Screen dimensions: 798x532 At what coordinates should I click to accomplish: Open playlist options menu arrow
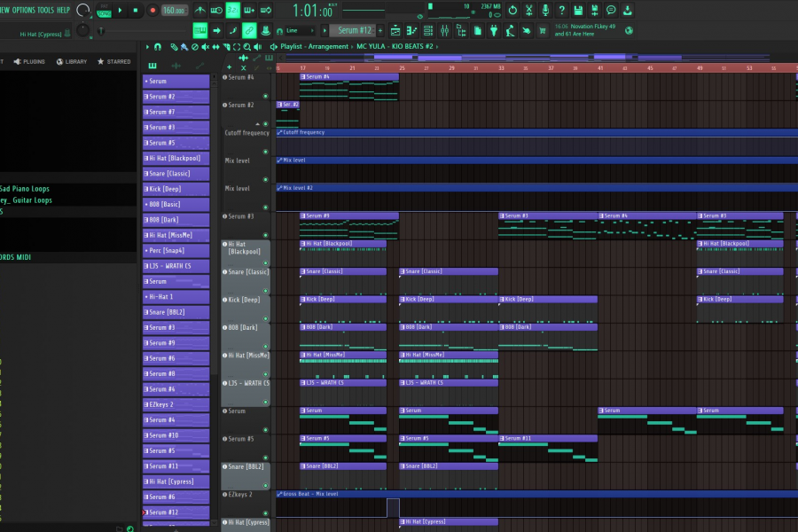pos(147,47)
